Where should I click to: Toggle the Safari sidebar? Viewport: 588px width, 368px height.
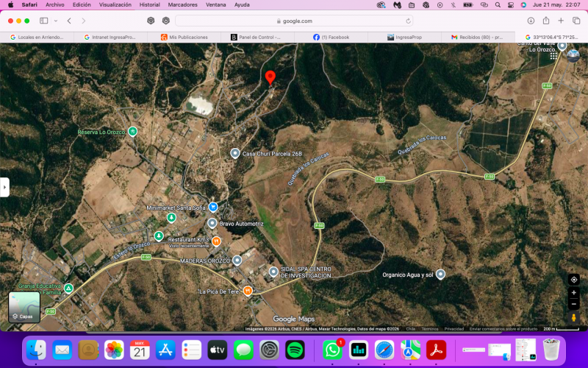[x=44, y=21]
